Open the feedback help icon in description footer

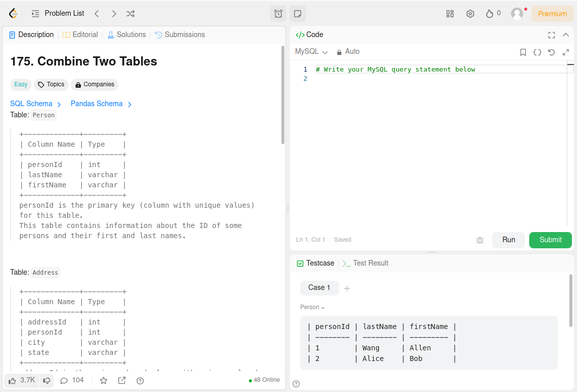click(x=140, y=381)
